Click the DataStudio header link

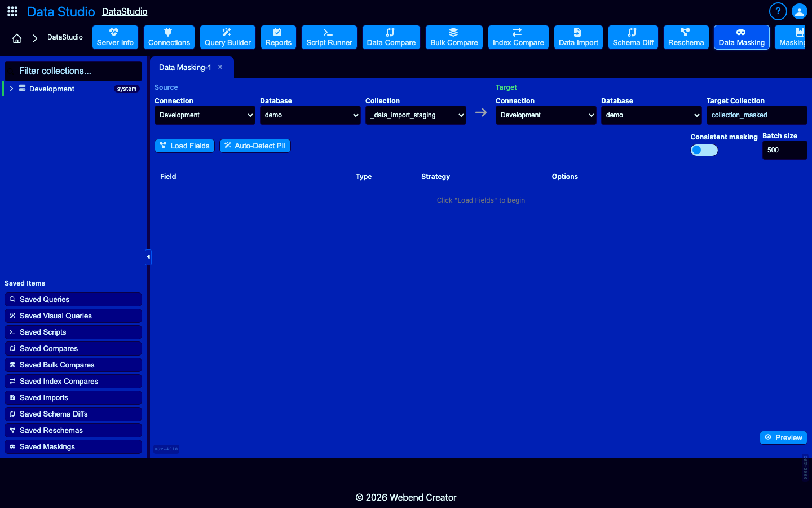[125, 11]
